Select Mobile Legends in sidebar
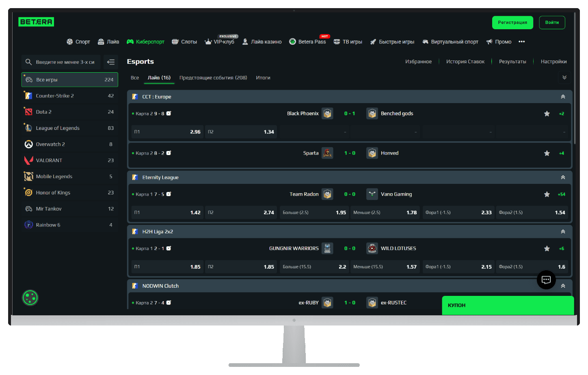Image resolution: width=588 pixels, height=375 pixels. point(70,177)
